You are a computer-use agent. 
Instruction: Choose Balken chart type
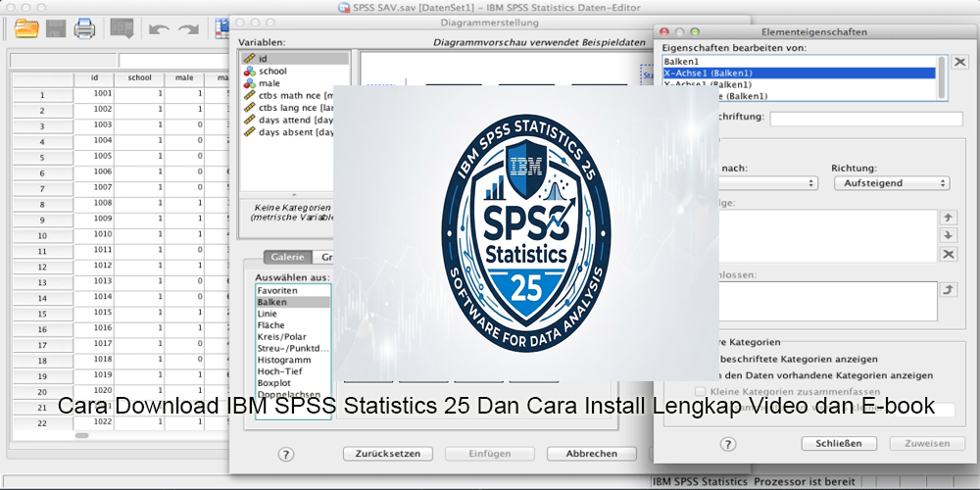tap(293, 302)
